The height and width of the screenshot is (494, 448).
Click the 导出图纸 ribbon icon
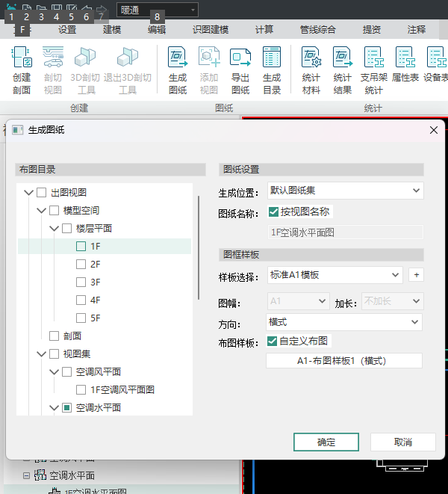coord(240,57)
